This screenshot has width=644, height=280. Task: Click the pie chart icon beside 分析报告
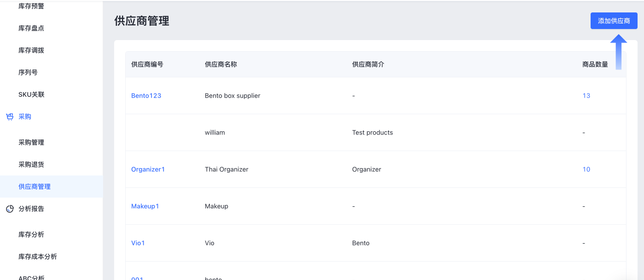point(10,209)
